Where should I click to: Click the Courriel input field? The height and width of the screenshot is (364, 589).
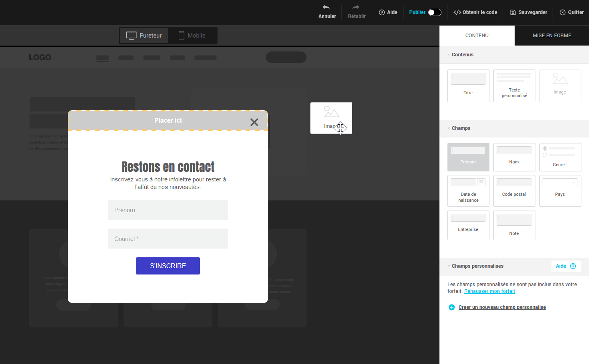168,239
